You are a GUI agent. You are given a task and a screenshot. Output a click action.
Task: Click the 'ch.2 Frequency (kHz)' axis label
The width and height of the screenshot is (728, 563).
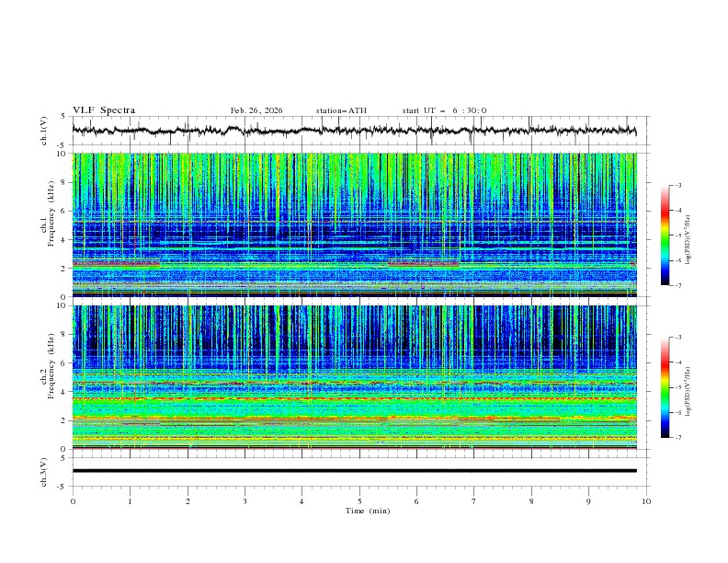click(48, 377)
